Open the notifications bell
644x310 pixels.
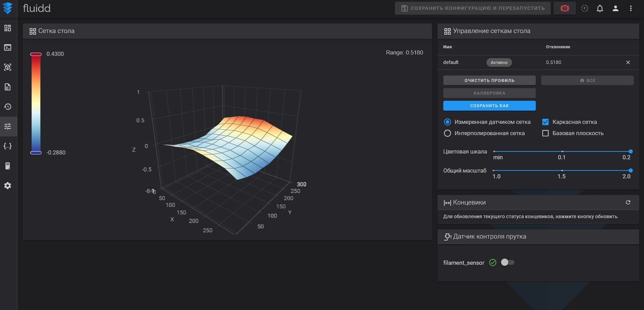(600, 9)
